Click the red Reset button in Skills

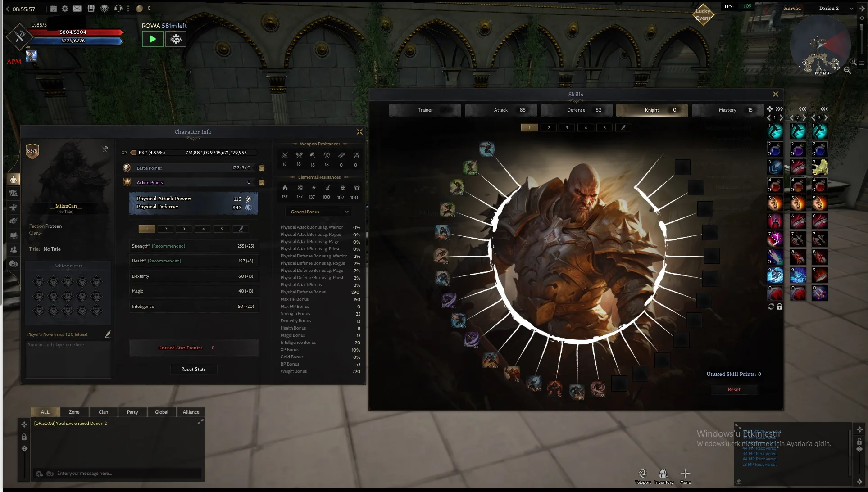coord(734,390)
